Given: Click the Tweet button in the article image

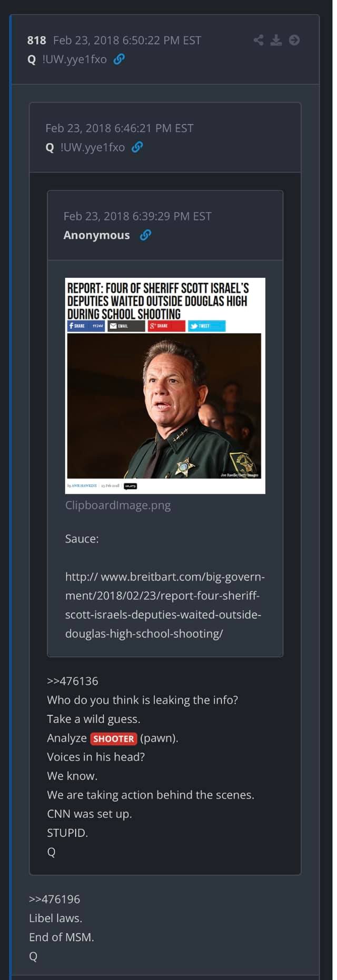Looking at the screenshot, I should 207,326.
